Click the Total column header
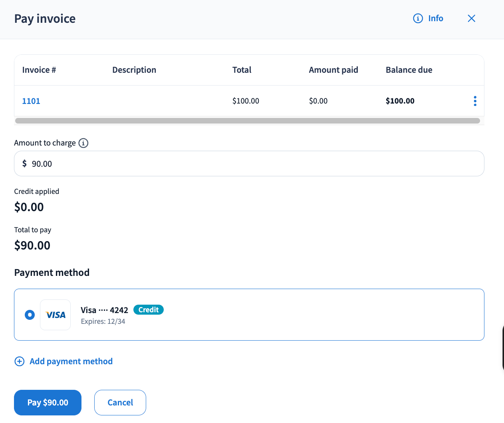The width and height of the screenshot is (504, 423). point(242,70)
